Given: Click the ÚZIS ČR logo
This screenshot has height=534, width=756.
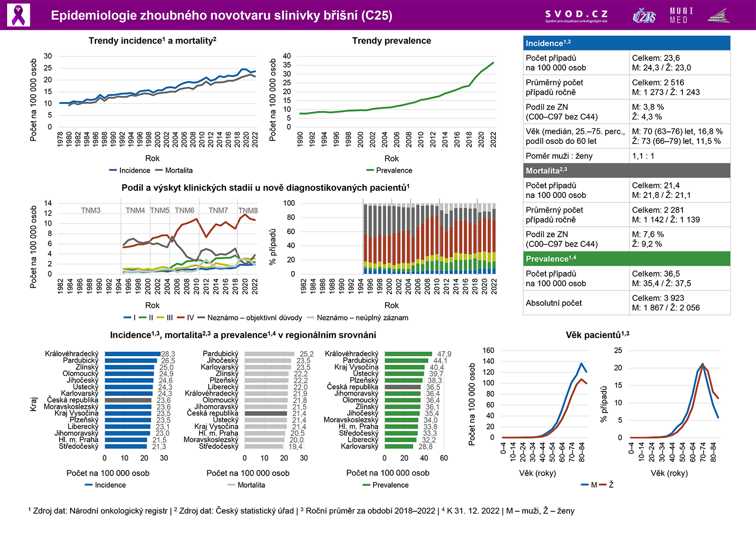Looking at the screenshot, I should pos(644,16).
